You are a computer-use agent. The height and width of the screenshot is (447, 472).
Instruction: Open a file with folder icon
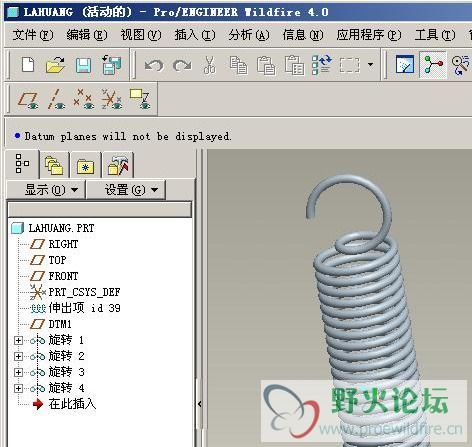[55, 64]
